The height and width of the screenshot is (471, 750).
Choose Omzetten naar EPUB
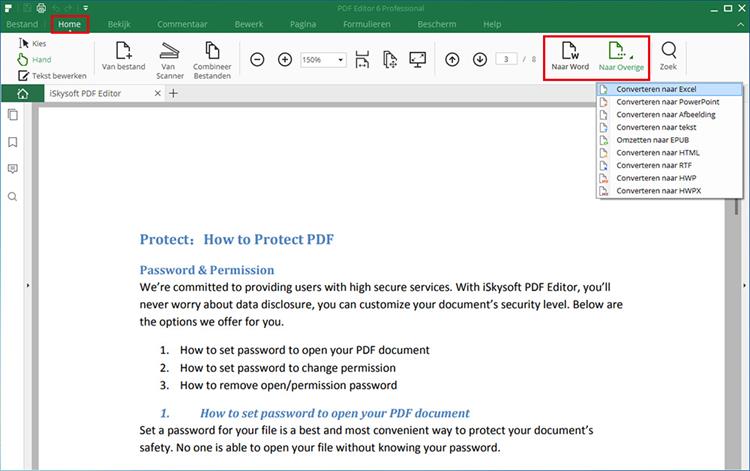click(670, 140)
